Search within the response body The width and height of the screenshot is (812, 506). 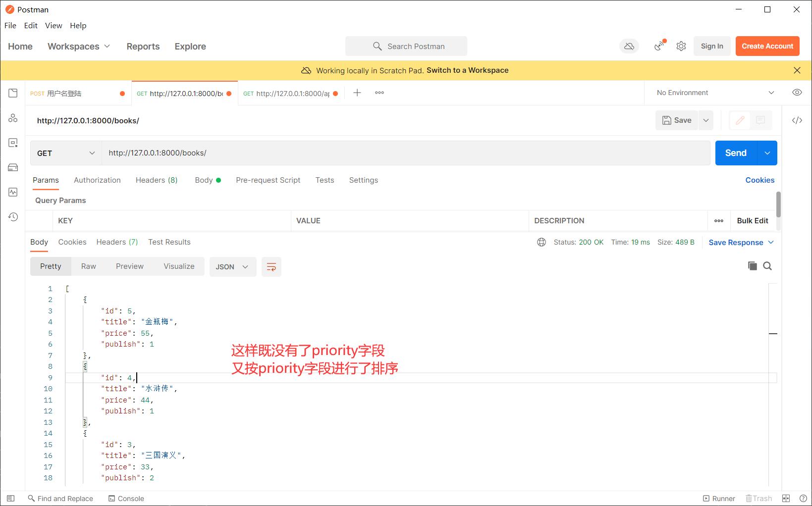767,266
